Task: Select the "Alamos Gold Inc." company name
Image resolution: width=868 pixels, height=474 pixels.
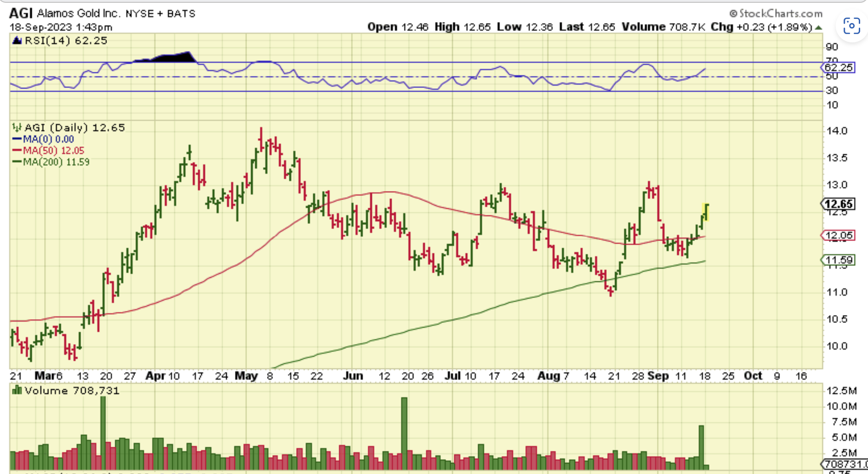Action: pos(78,13)
